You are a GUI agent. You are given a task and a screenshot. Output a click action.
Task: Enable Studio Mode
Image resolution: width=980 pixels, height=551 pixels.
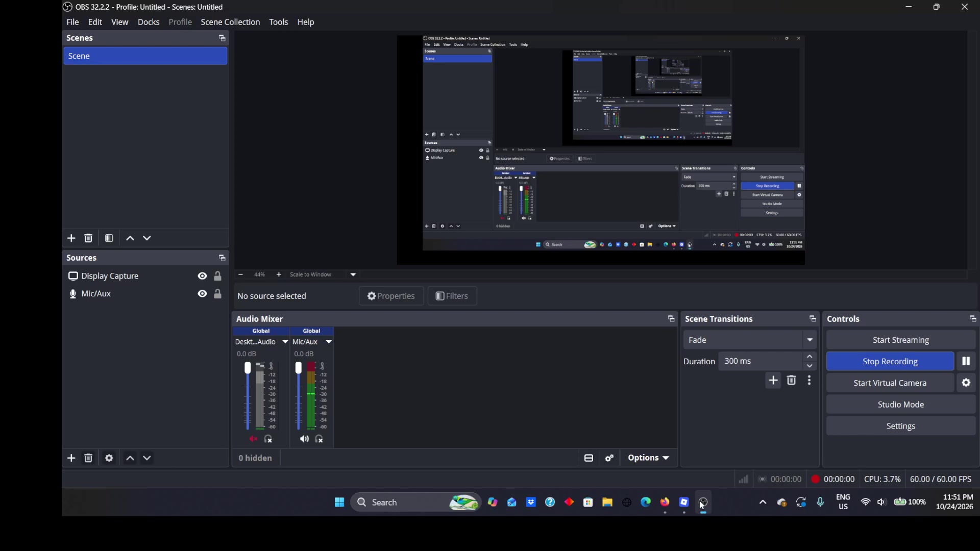(901, 405)
